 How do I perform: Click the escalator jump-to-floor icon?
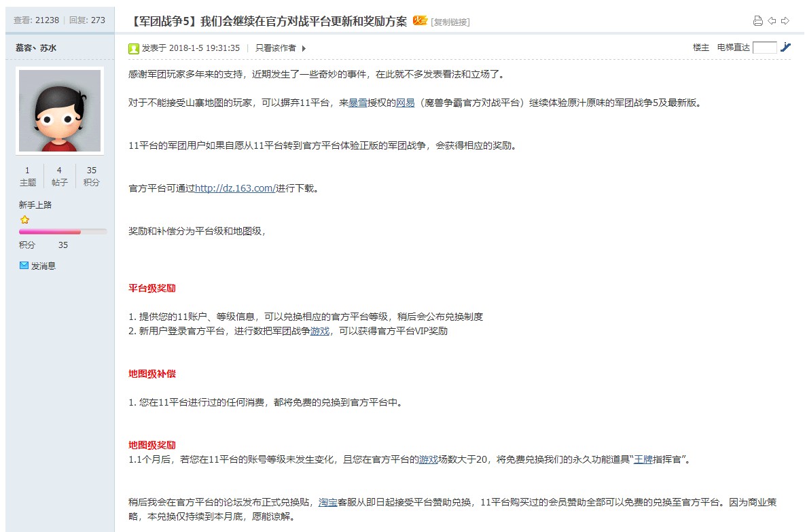point(785,48)
